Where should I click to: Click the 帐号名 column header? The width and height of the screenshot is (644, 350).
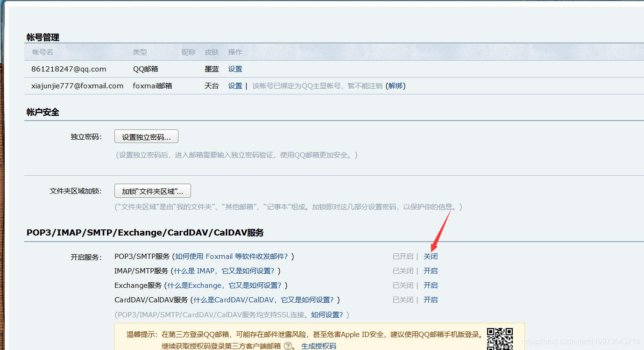pyautogui.click(x=42, y=52)
